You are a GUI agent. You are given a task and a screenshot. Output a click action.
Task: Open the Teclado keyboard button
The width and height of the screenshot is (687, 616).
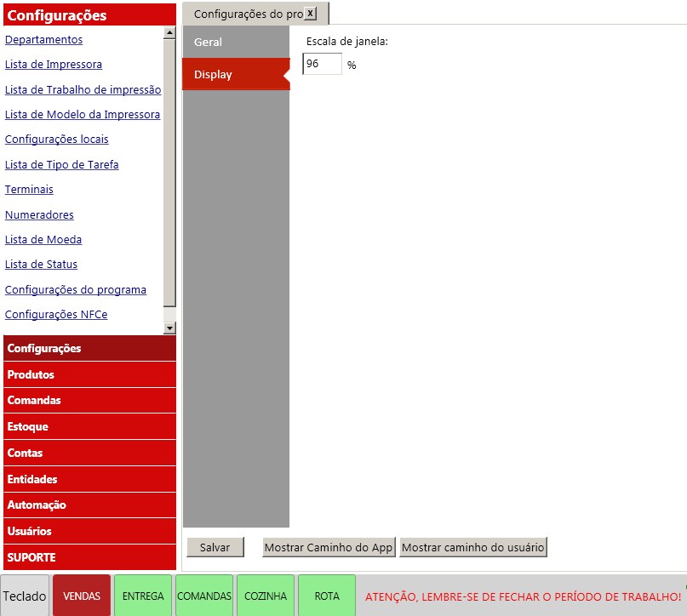point(25,596)
